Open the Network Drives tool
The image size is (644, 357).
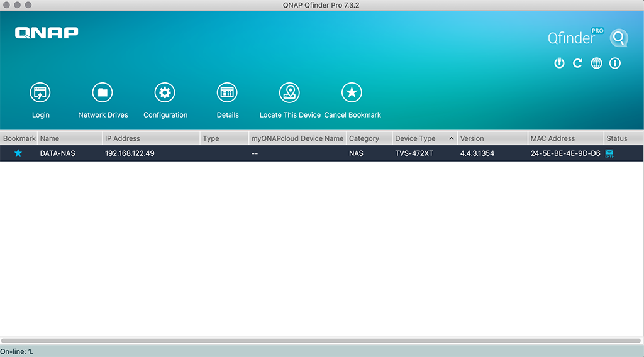pos(103,92)
